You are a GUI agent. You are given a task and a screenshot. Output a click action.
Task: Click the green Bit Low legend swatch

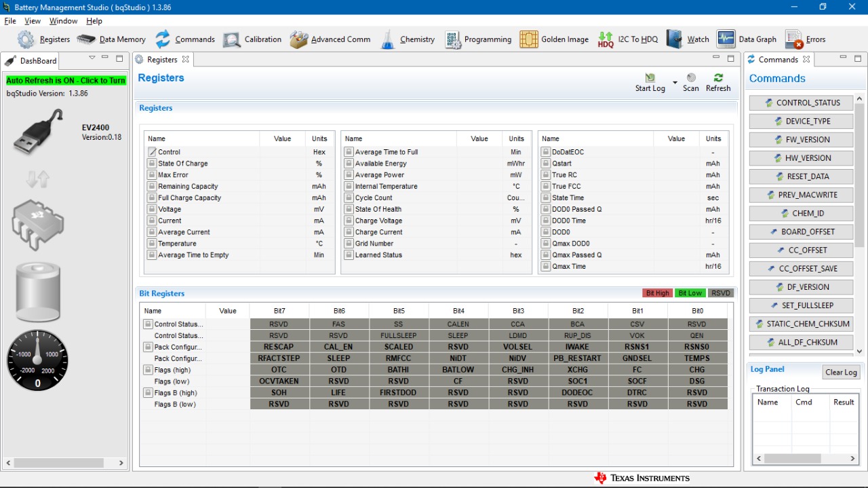[690, 293]
